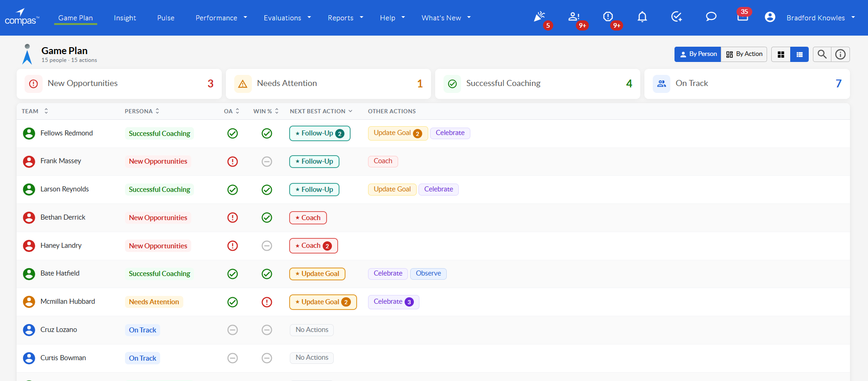Click the checkmark sparkle icon in header
The width and height of the screenshot is (868, 381).
pos(676,17)
